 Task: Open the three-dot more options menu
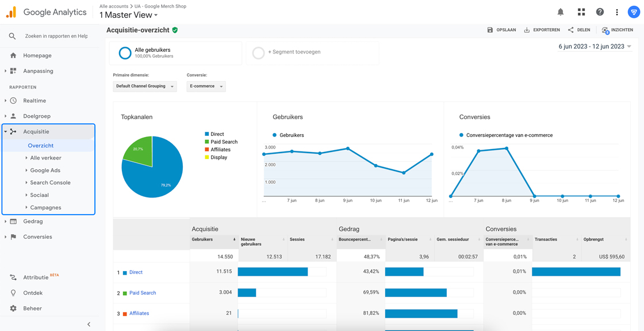[617, 12]
